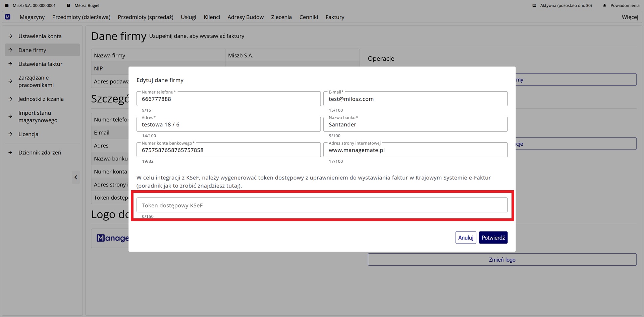Open the Magazyny section
Viewport: 644px width, 317px height.
tap(32, 17)
